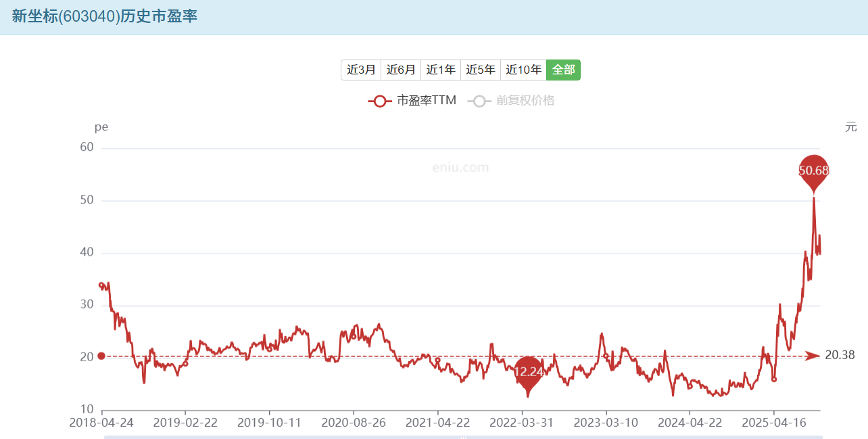Click the 2024-04-22 x-axis date label
This screenshot has height=439, width=868.
point(690,422)
